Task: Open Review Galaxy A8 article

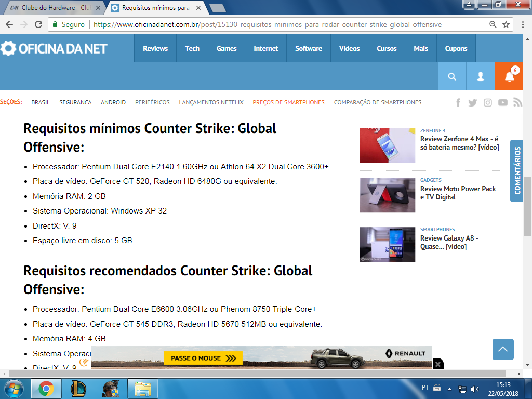Action: point(449,242)
